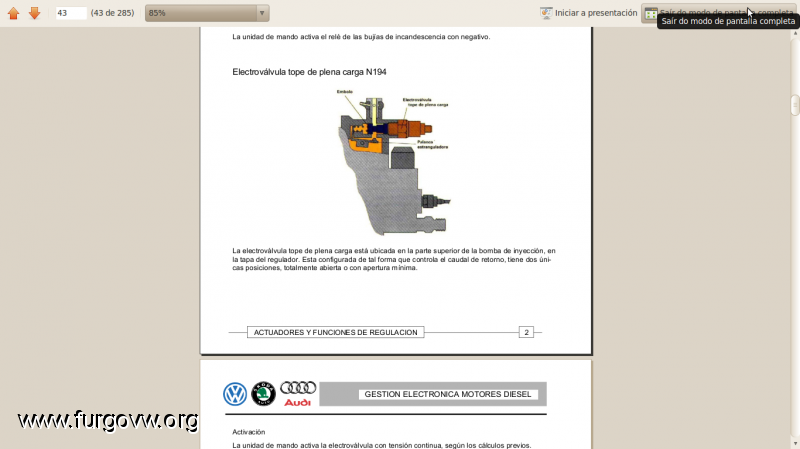Click the Activación subheading
800x449 pixels.
(248, 432)
